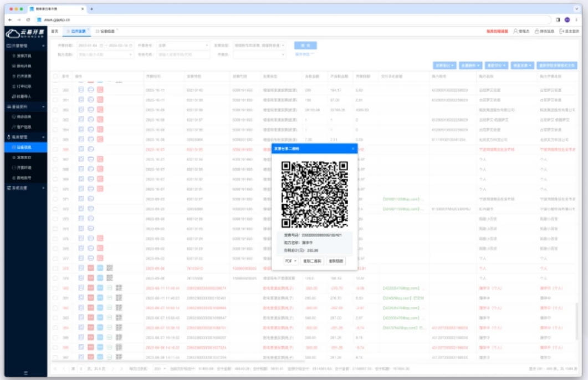
Task: Open the 发票类型 multi-select dropdown
Action: 259,45
